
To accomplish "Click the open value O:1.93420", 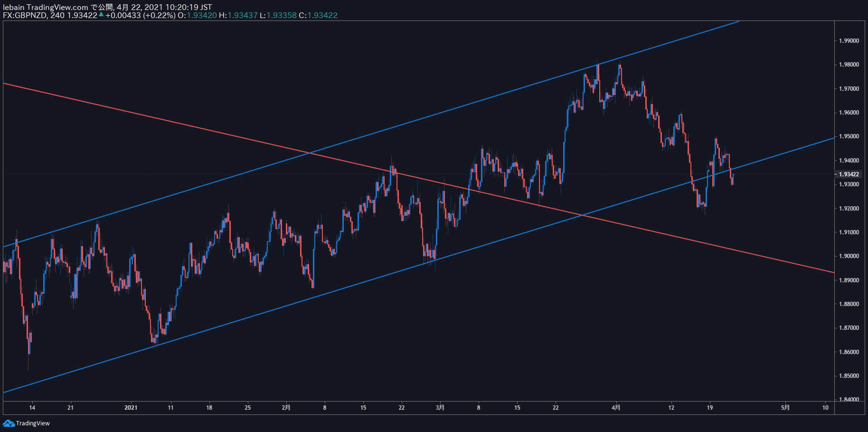I will coord(197,15).
